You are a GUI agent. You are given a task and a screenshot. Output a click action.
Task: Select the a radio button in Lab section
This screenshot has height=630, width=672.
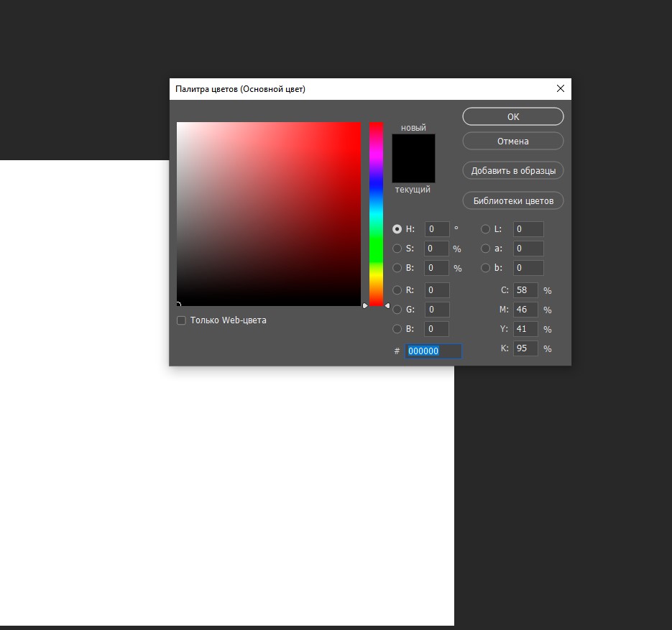click(486, 248)
